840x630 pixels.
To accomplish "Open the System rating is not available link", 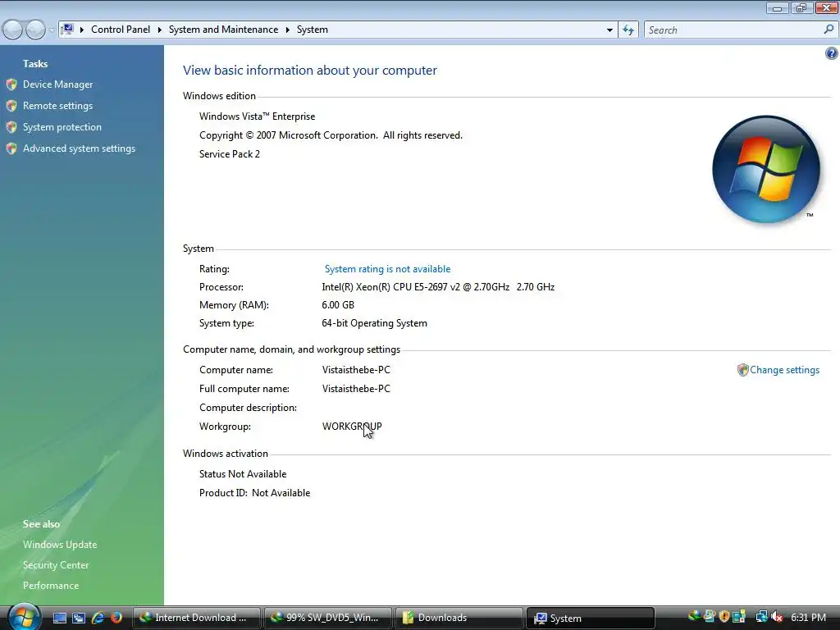I will 387,269.
